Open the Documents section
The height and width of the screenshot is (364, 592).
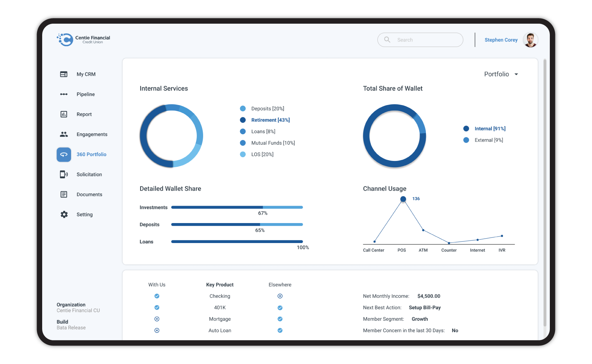[89, 194]
